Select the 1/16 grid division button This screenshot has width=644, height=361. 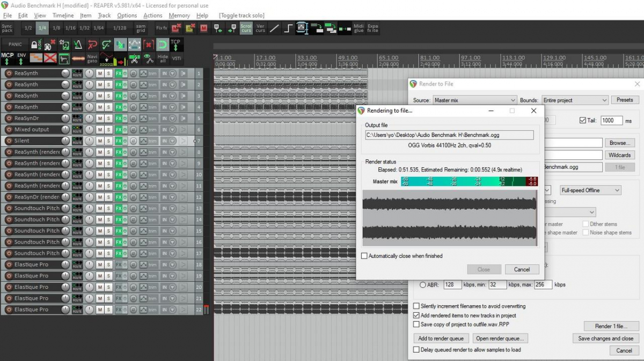pyautogui.click(x=70, y=28)
